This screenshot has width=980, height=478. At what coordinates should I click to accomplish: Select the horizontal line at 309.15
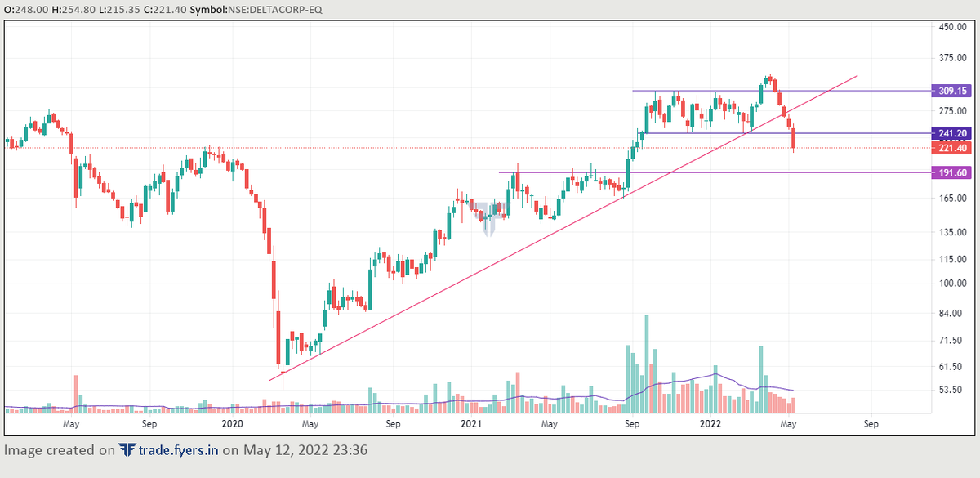tap(782, 91)
